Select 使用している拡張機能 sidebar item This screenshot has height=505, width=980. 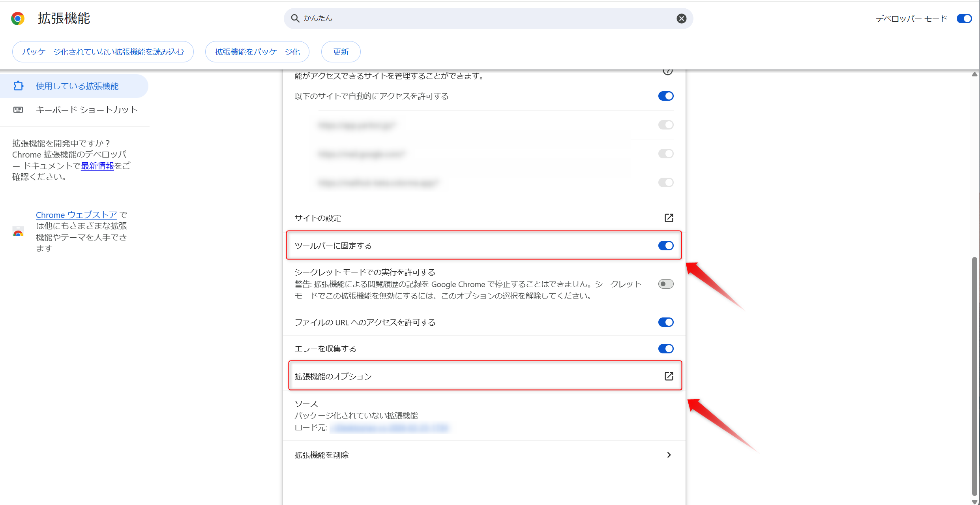point(77,86)
